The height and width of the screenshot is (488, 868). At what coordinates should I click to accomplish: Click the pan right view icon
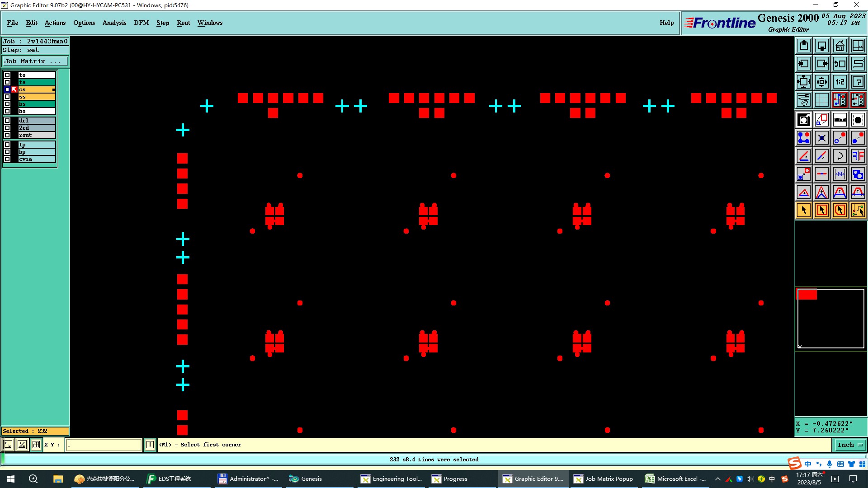pos(822,64)
